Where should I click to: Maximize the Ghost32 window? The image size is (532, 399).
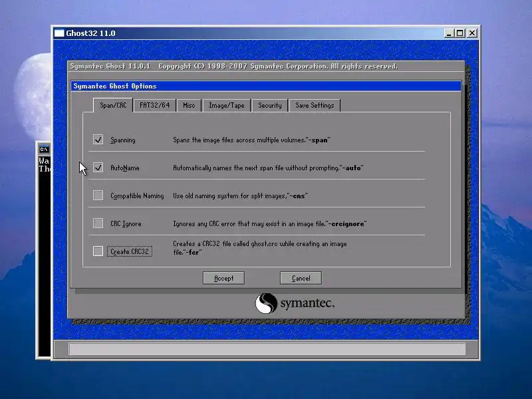click(x=460, y=33)
